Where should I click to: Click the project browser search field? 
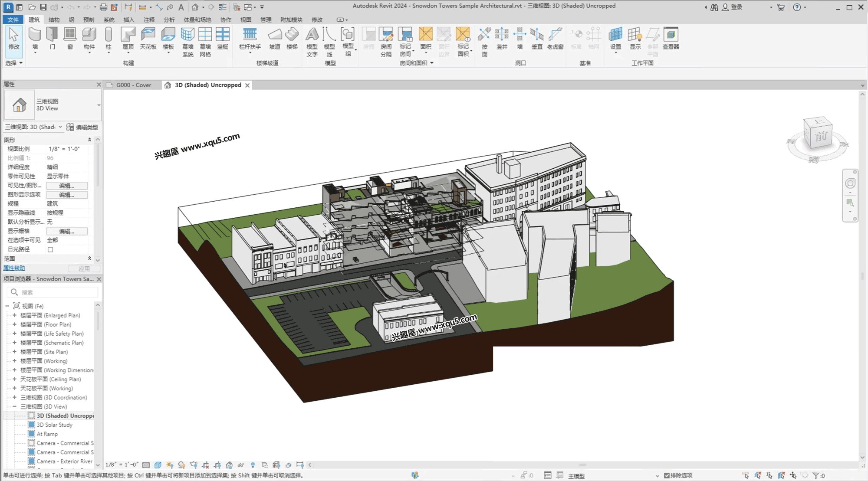coord(52,292)
